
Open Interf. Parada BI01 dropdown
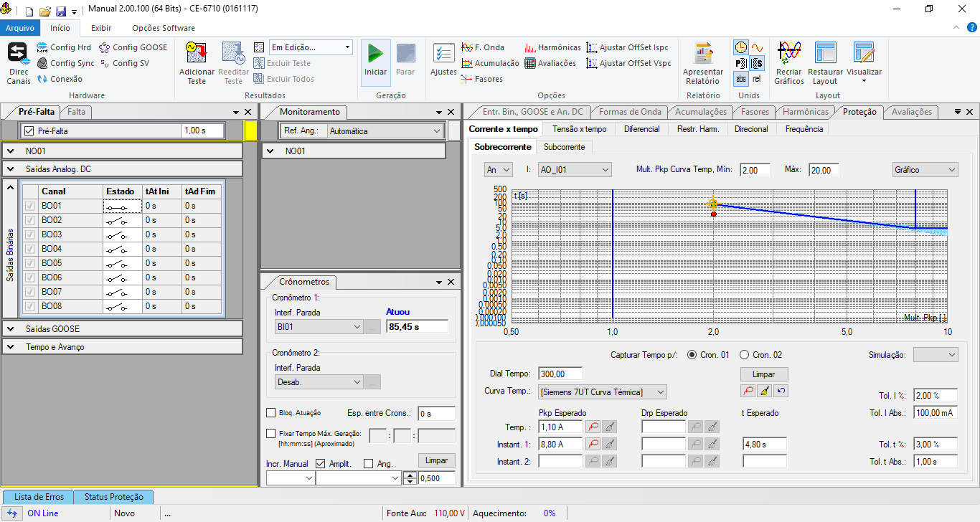[319, 326]
